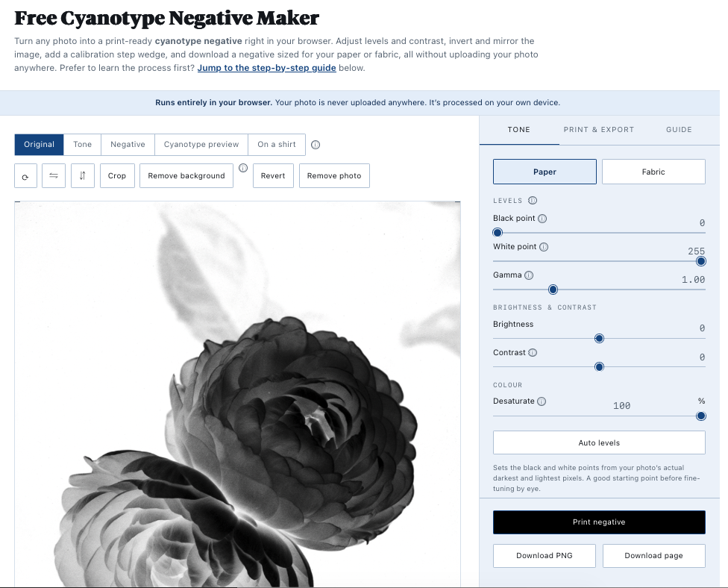This screenshot has width=728, height=588.
Task: Open the PRINT & EXPORT panel tab
Action: pos(599,130)
